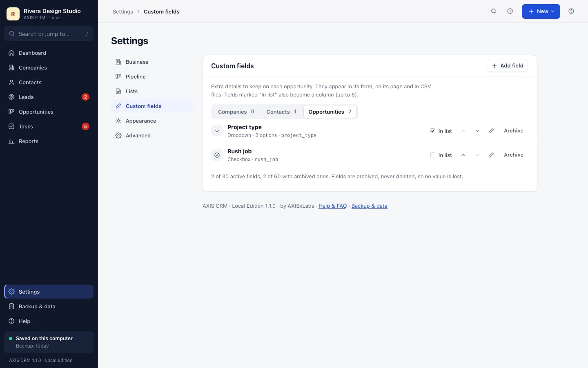Move Project type field down
Viewport: 588px width, 368px height.
tap(477, 131)
